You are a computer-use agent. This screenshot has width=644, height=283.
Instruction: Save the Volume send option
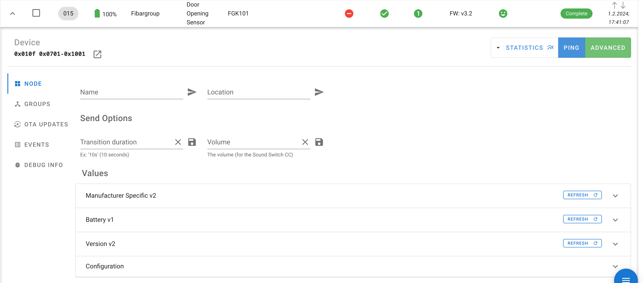[319, 142]
